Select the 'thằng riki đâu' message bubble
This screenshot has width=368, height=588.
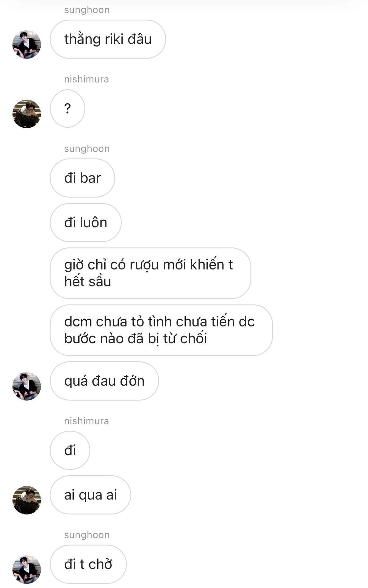pyautogui.click(x=108, y=39)
